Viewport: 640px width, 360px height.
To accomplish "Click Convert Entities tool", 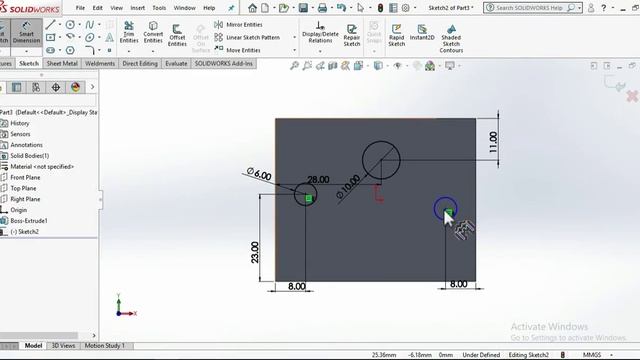I will coord(153,32).
